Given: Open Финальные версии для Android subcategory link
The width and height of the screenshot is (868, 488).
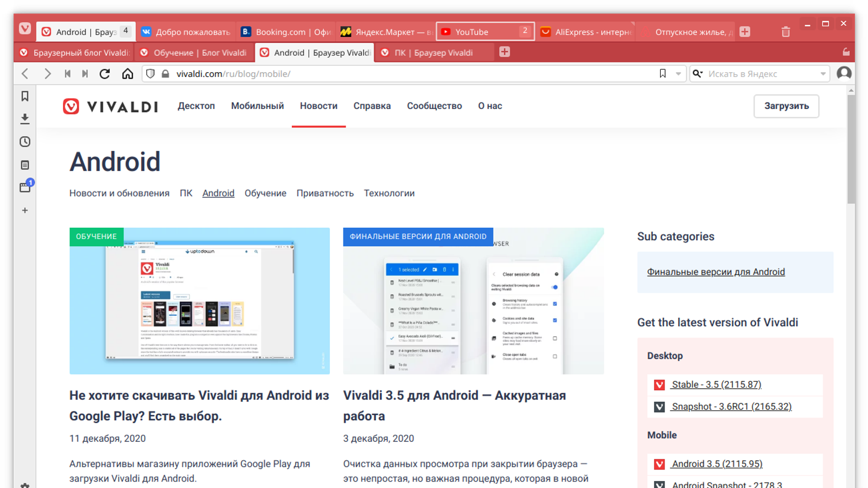Looking at the screenshot, I should tap(716, 272).
